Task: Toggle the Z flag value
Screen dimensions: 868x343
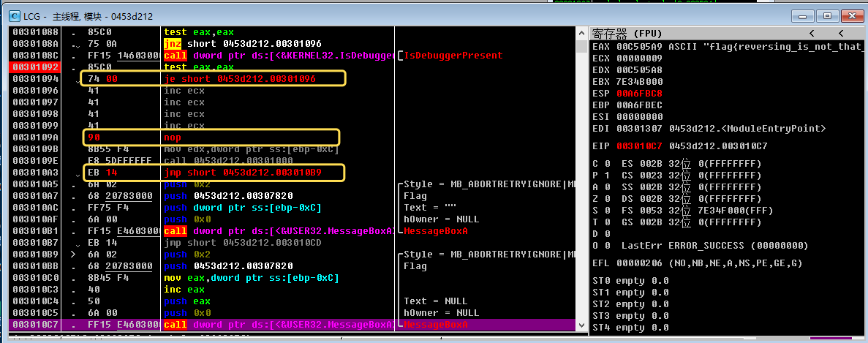Action: coord(607,197)
